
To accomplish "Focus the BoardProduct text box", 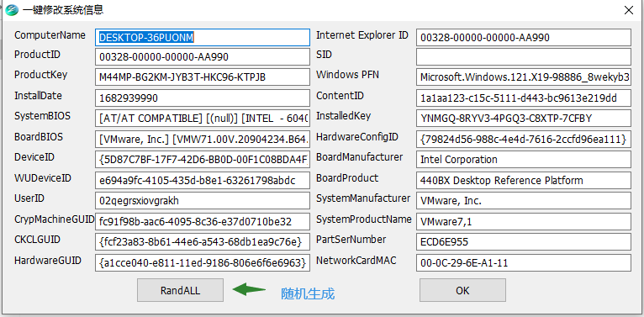I will [x=524, y=180].
